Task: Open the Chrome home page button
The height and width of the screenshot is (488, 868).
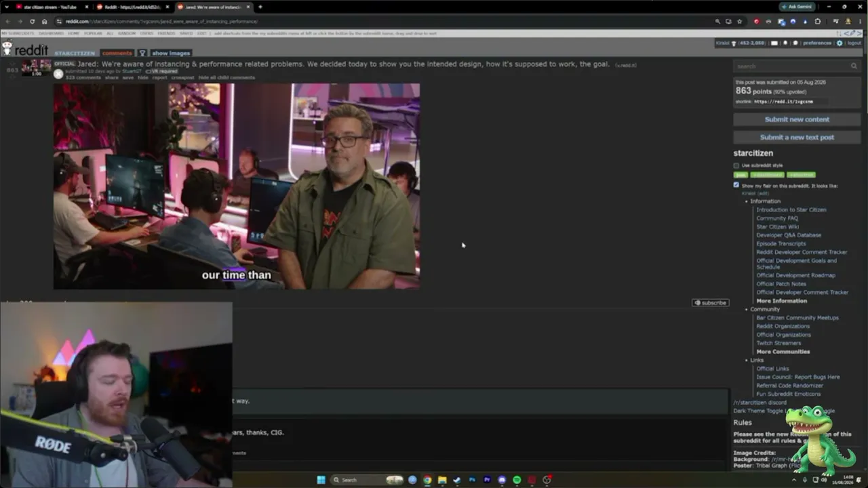Action: tap(44, 21)
